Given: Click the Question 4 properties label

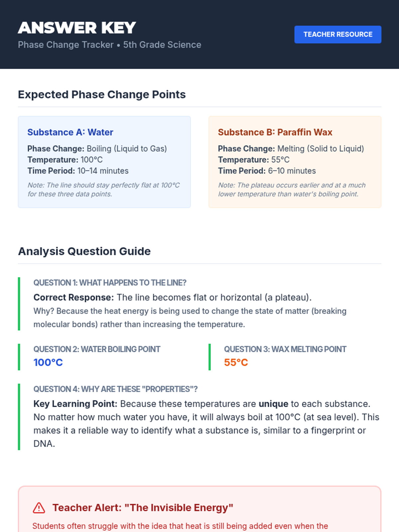Looking at the screenshot, I should 115,389.
